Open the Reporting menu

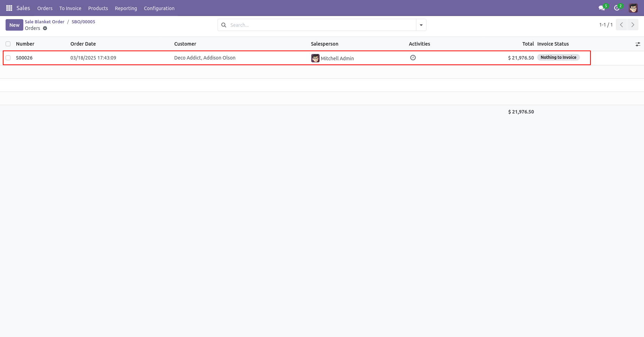[126, 8]
